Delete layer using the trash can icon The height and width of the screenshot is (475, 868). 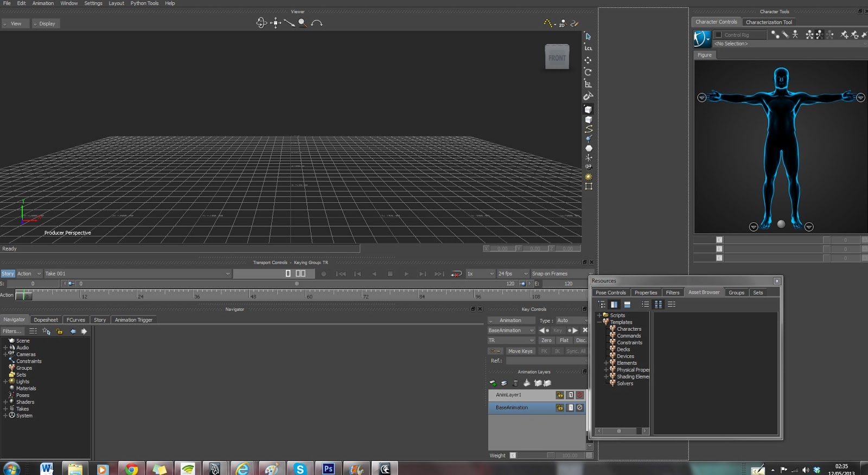pos(515,383)
